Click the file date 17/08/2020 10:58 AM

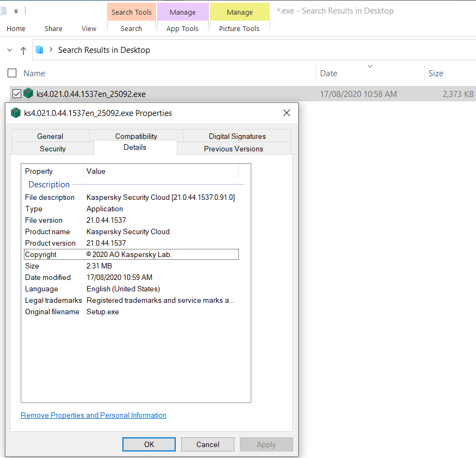(x=358, y=94)
